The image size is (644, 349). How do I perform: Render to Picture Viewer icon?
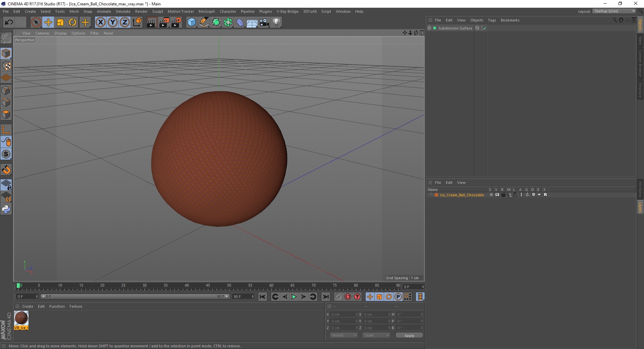click(x=164, y=22)
